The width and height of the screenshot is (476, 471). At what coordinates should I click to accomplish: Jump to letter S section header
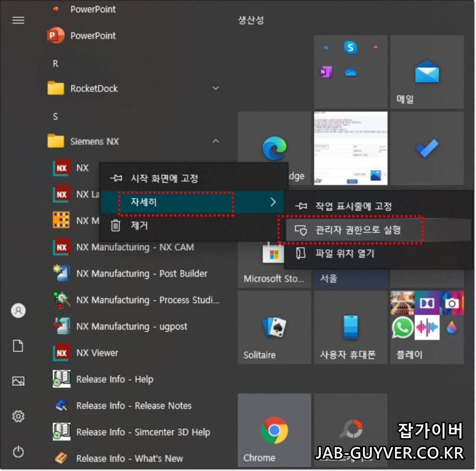pos(55,116)
